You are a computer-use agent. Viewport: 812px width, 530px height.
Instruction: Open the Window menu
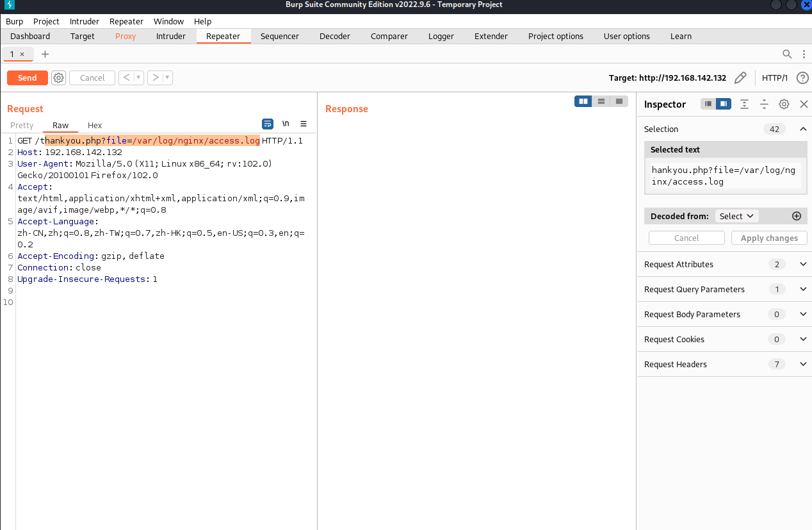[168, 21]
